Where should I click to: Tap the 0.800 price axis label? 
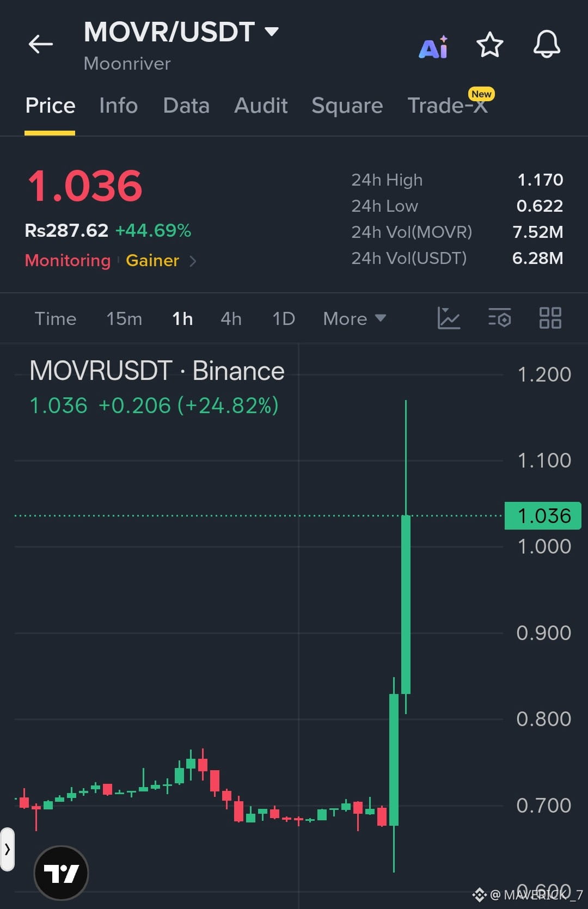[x=544, y=719]
